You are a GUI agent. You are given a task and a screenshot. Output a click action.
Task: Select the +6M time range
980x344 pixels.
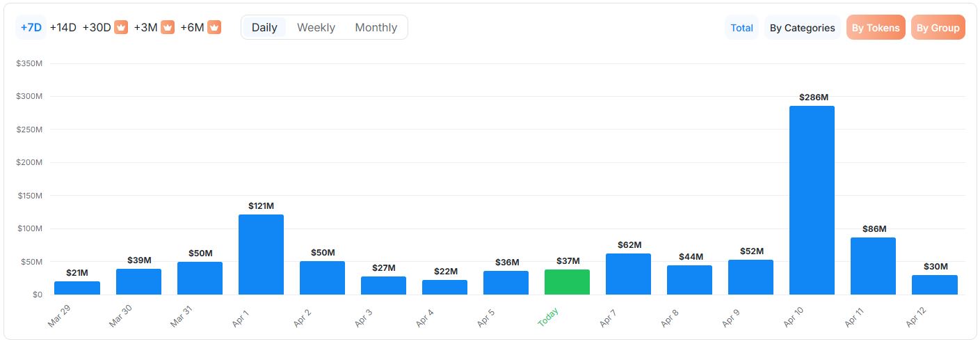[x=193, y=27]
